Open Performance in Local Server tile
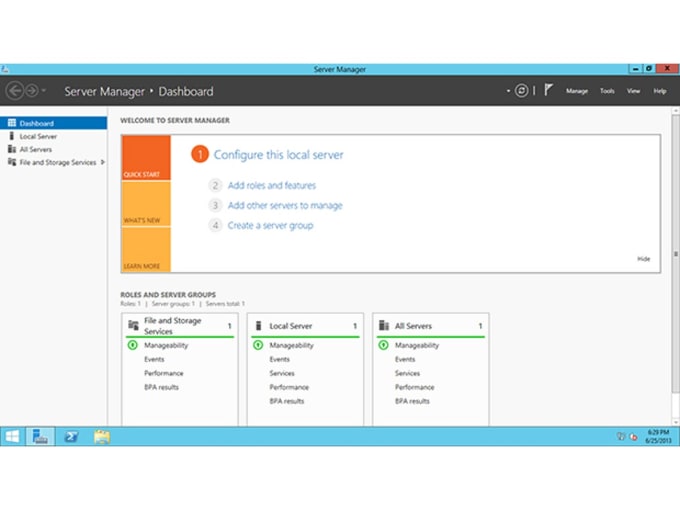The image size is (680, 510). coord(289,387)
